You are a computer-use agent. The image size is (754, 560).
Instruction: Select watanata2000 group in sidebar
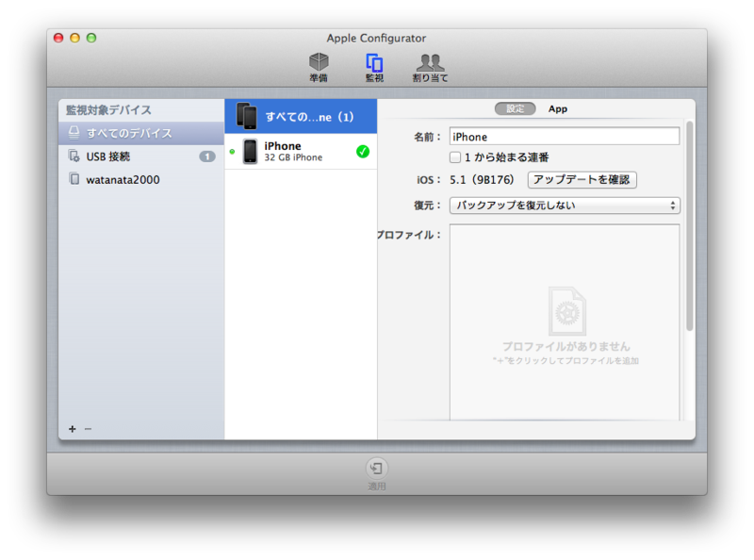pyautogui.click(x=141, y=179)
